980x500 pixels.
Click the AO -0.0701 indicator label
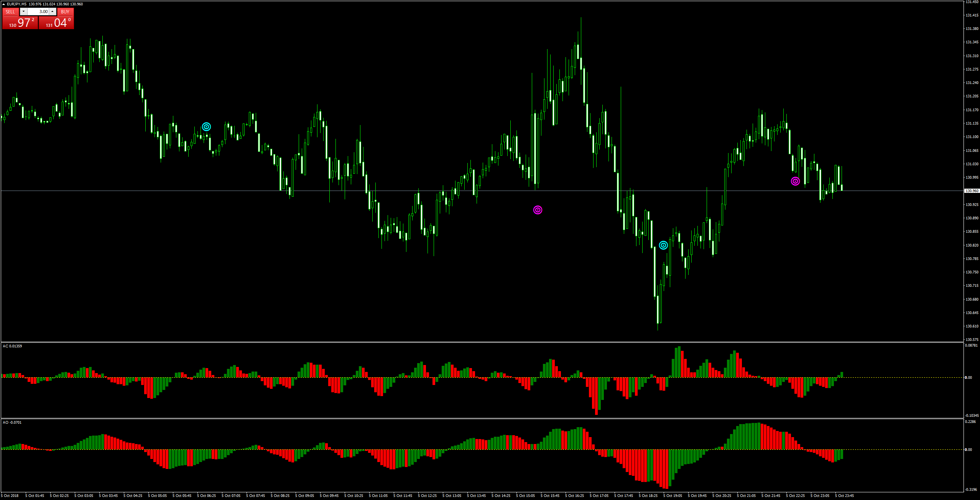pos(12,423)
